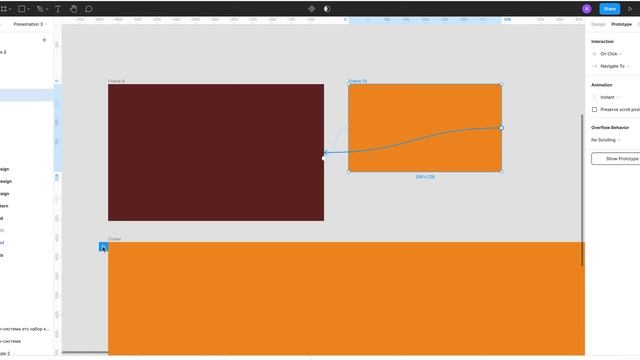
Task: Switch to the Design tab
Action: (598, 24)
